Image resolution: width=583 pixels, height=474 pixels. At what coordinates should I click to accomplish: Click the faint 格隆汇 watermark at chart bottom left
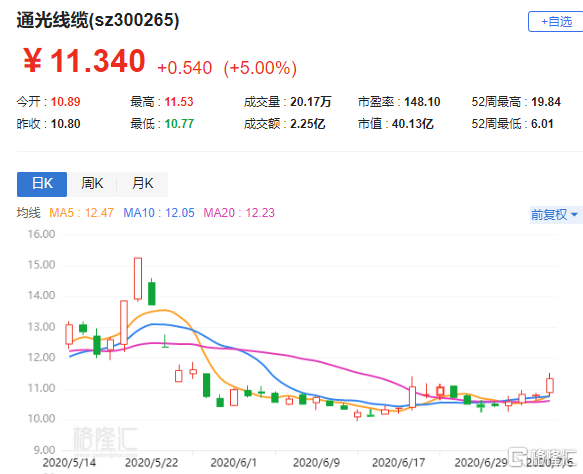click(105, 440)
